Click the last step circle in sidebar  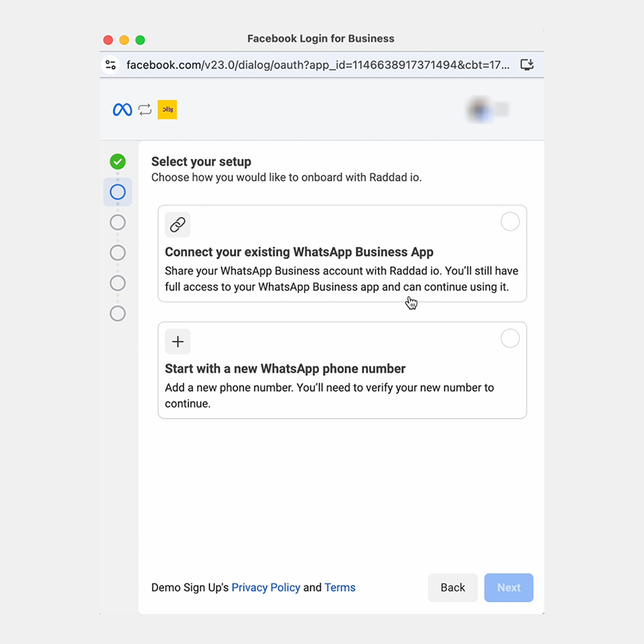117,313
